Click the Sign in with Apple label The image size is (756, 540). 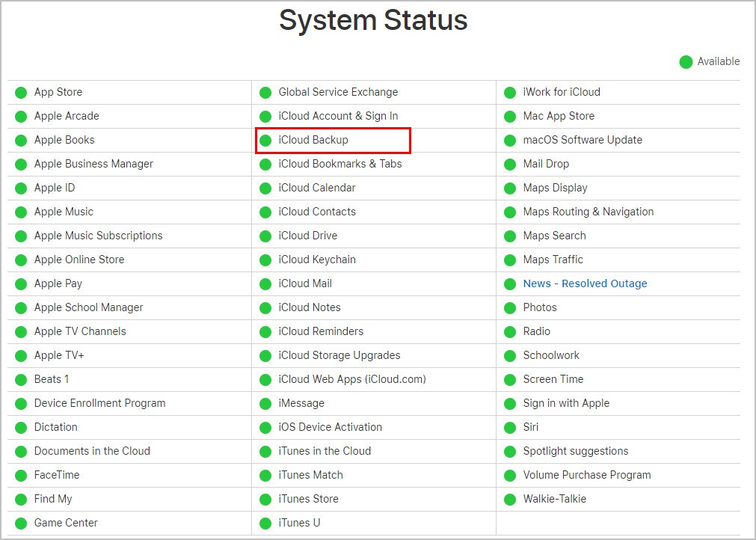(567, 403)
